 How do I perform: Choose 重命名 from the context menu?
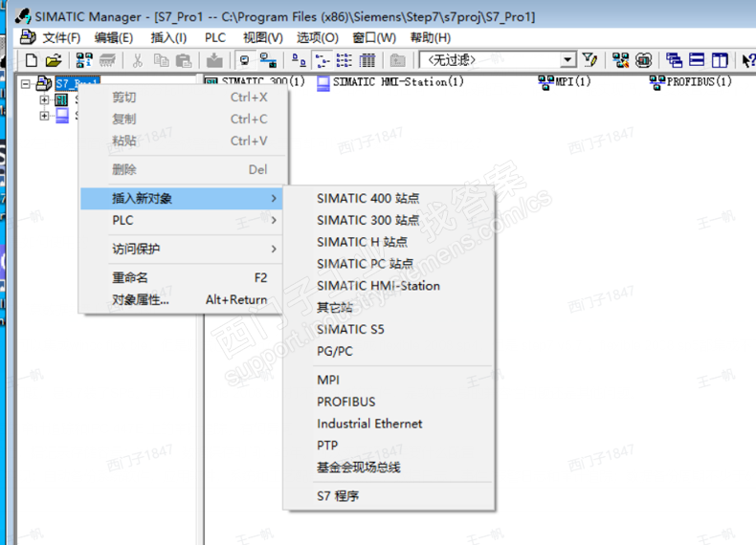coord(182,277)
